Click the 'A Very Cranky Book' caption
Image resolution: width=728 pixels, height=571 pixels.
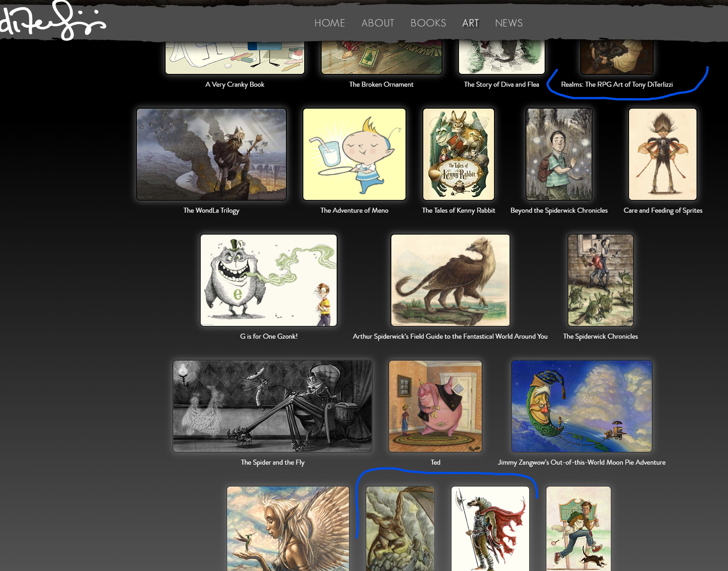pyautogui.click(x=235, y=84)
